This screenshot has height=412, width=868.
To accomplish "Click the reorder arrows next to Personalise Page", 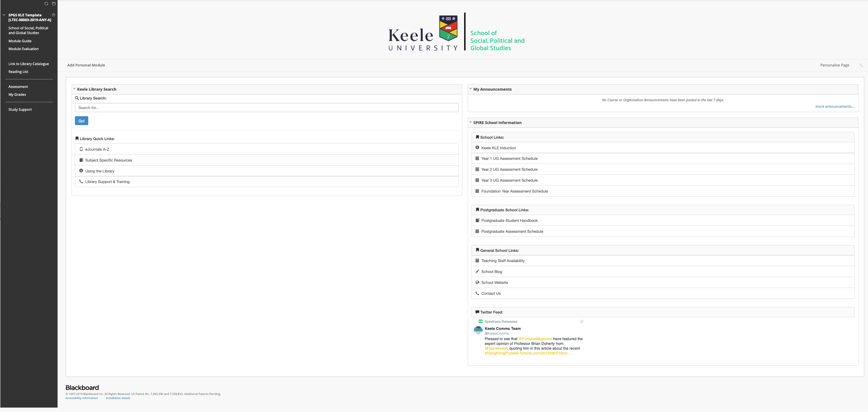I will pyautogui.click(x=862, y=65).
